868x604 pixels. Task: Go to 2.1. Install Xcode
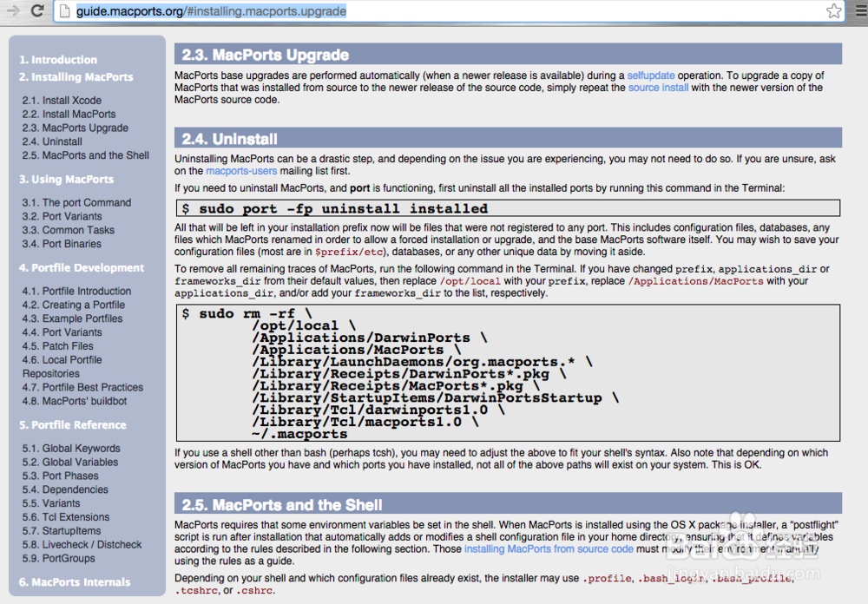pos(62,100)
